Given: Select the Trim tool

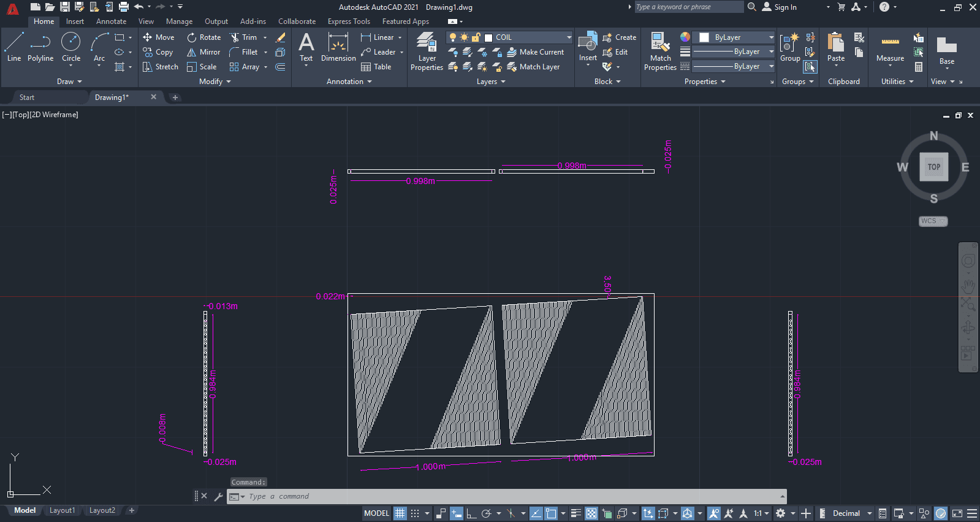Looking at the screenshot, I should pyautogui.click(x=243, y=37).
